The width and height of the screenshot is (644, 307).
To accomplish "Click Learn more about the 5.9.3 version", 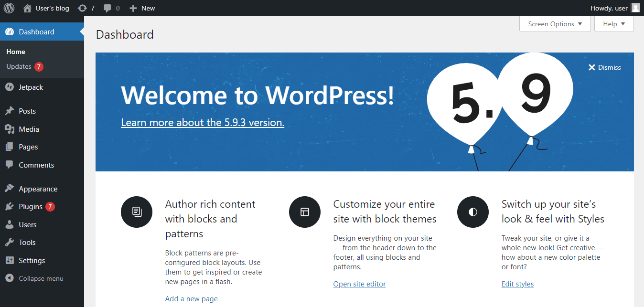I will tap(202, 122).
